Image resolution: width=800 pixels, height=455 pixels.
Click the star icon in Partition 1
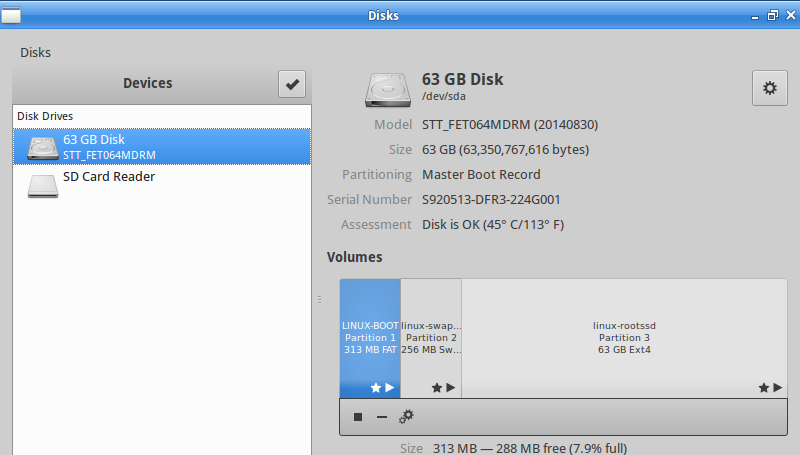coord(376,388)
